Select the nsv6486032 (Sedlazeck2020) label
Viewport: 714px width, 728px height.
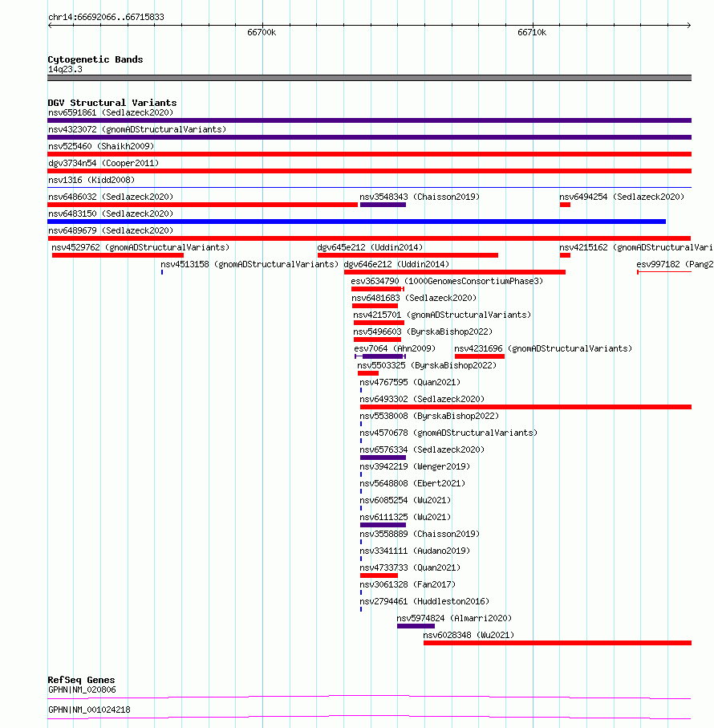111,197
